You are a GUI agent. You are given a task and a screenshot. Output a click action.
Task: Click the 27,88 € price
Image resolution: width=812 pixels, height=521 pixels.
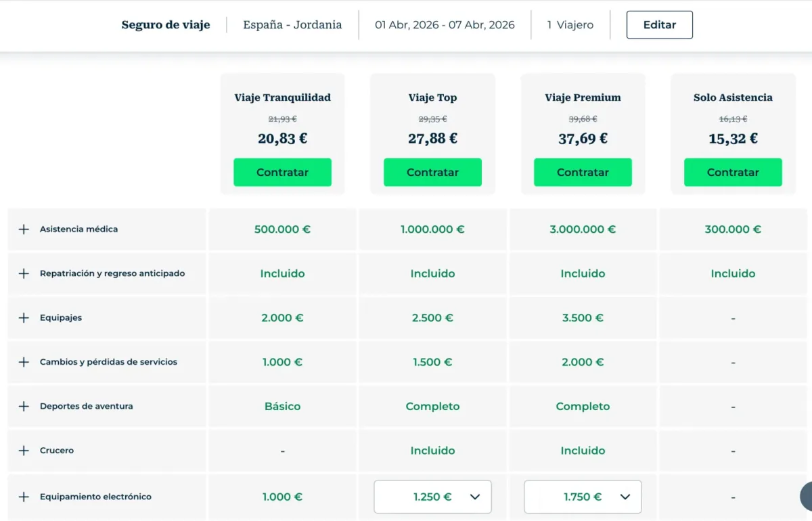coord(433,139)
